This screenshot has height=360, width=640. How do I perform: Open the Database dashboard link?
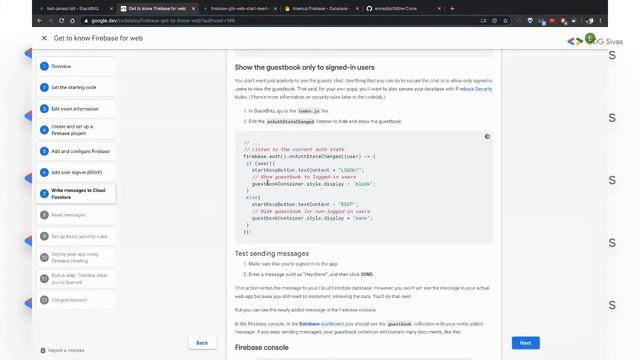(x=321, y=324)
